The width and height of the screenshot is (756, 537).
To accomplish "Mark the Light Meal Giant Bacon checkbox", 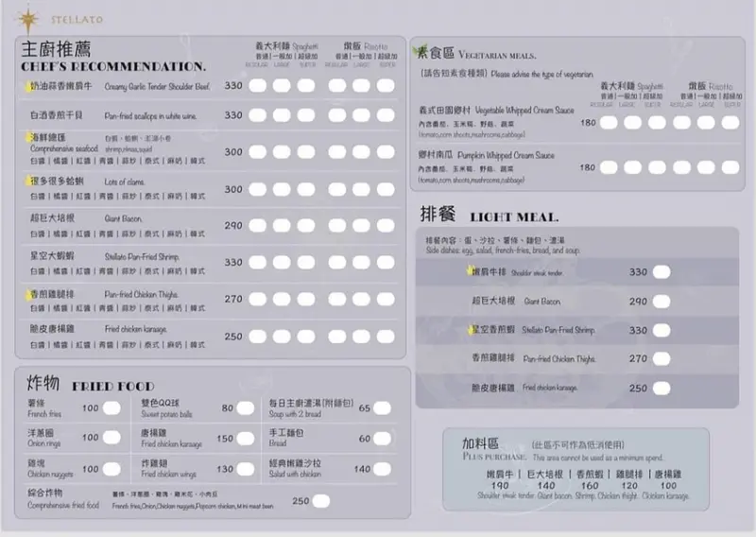I will (x=661, y=302).
